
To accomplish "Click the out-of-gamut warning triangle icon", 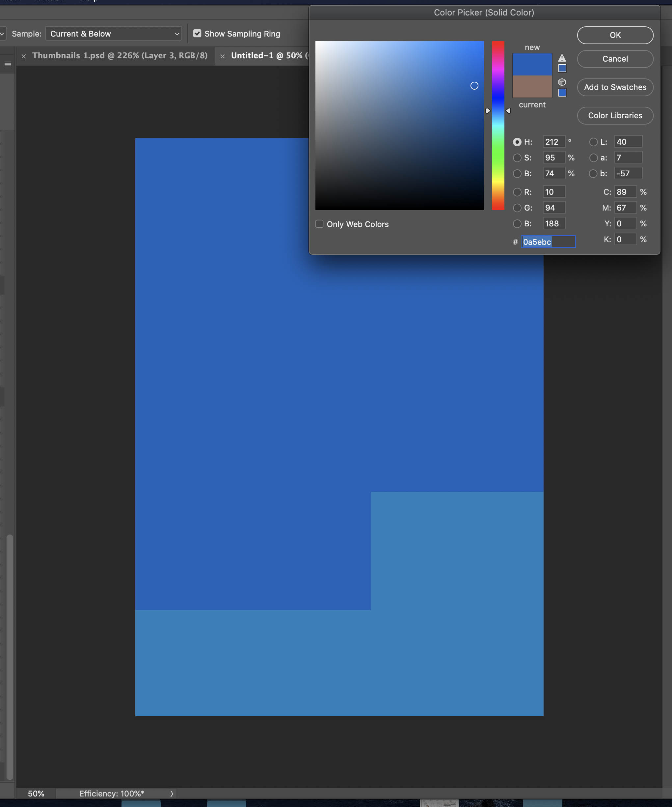I will click(562, 58).
